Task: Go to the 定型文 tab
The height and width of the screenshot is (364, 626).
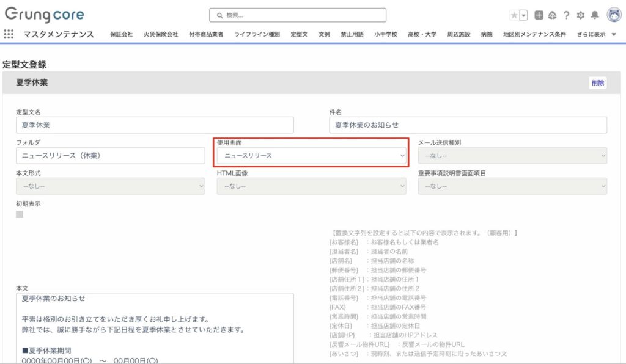Action: tap(299, 35)
